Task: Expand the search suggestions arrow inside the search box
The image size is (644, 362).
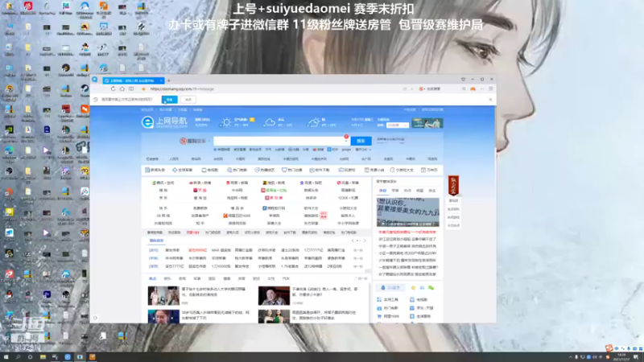Action: coord(346,142)
